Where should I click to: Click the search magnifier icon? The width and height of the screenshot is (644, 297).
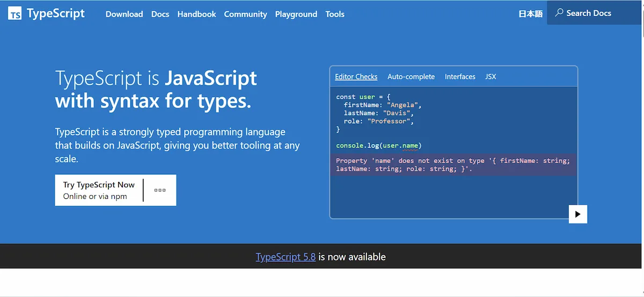(559, 12)
